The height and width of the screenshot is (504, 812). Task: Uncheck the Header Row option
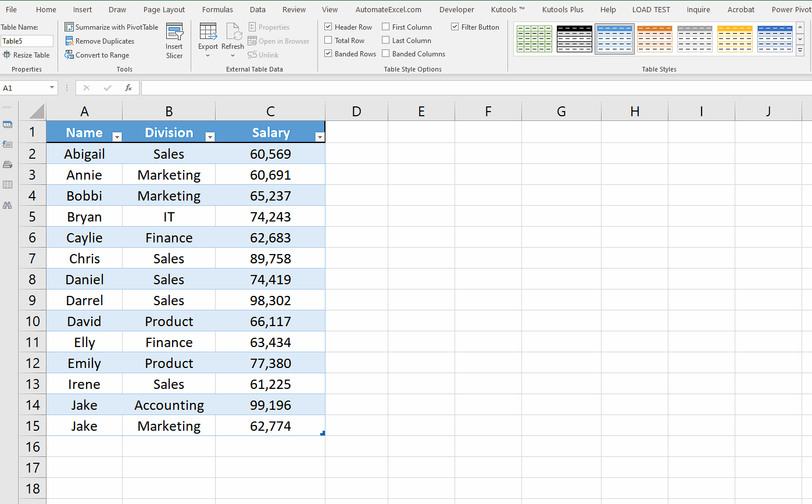[329, 27]
